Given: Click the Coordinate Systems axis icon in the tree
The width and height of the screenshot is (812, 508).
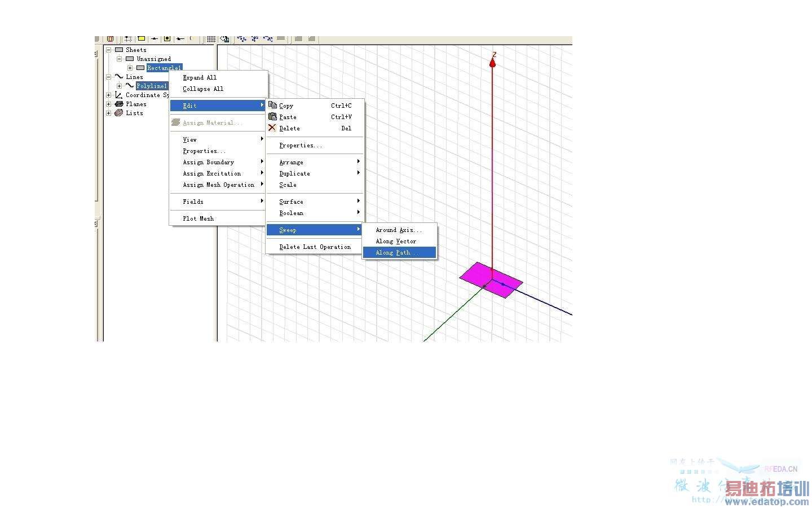Looking at the screenshot, I should tap(119, 95).
